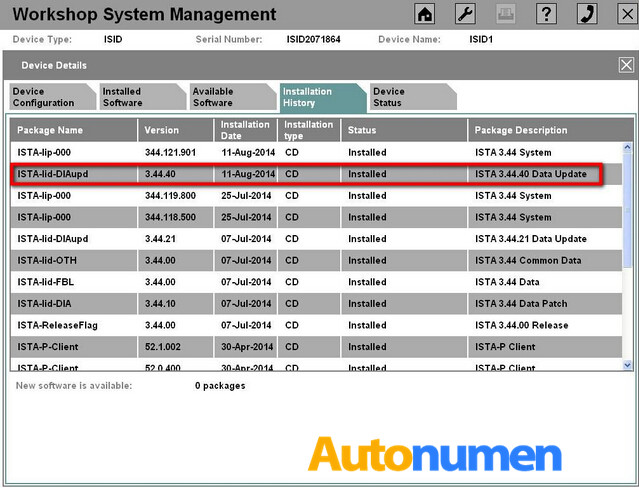Click ISTA 3.44.21 Data Update description
639x488 pixels.
[531, 239]
